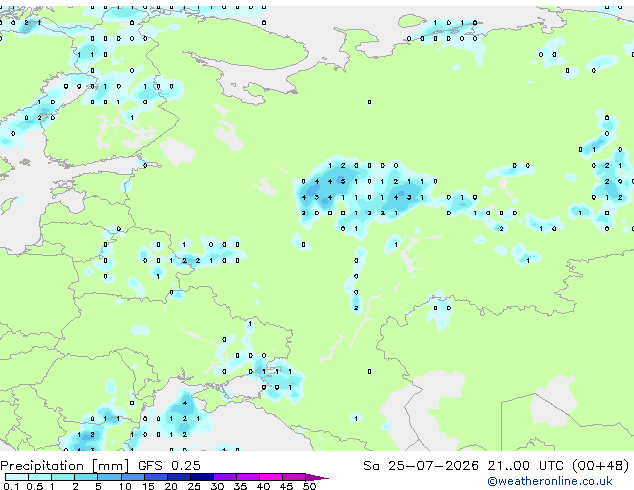634x490 pixels.
Task: Click the 'GFS 0.25' model label
Action: [169, 466]
